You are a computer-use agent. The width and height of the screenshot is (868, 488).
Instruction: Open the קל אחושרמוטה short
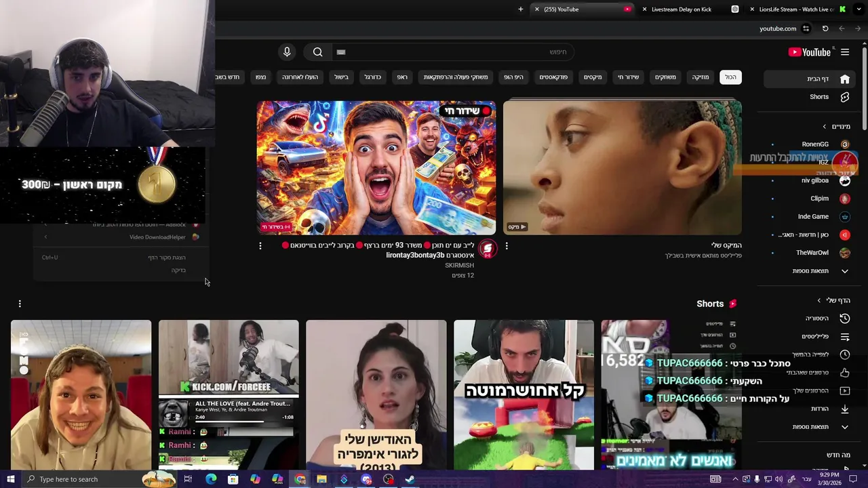pos(524,395)
